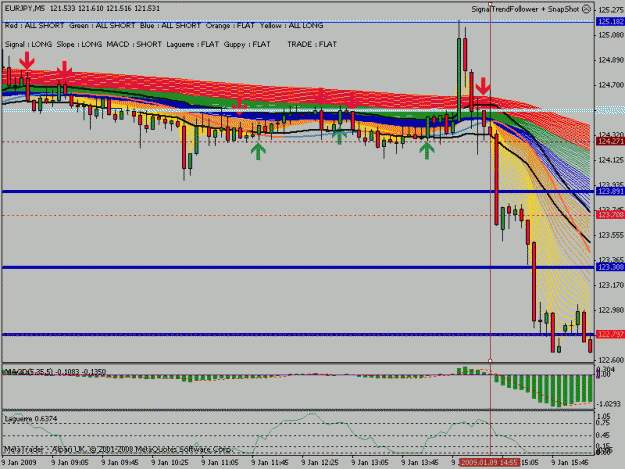Viewport: 625px width, 469px height.
Task: Click the expert advisor smiley face icon
Action: 586,9
